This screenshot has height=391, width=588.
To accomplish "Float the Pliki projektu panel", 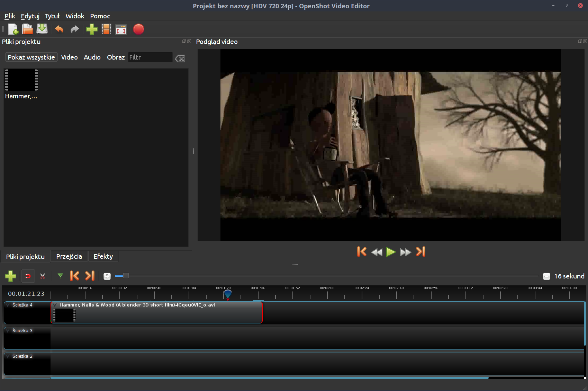I will point(184,42).
